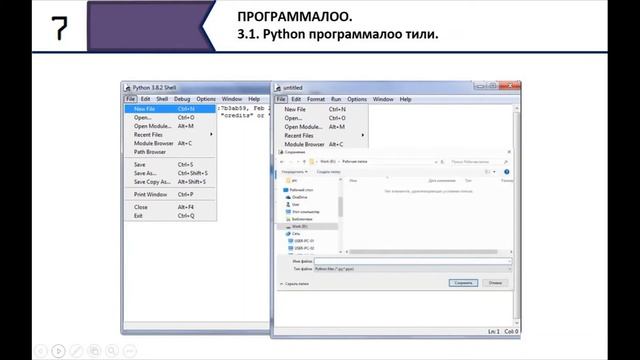
Task: Open Help menu in Python Shell window
Action: tap(254, 99)
